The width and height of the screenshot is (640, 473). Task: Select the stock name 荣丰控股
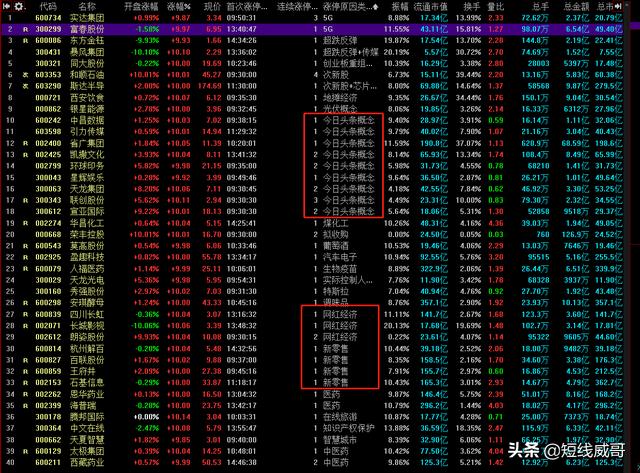(x=87, y=234)
